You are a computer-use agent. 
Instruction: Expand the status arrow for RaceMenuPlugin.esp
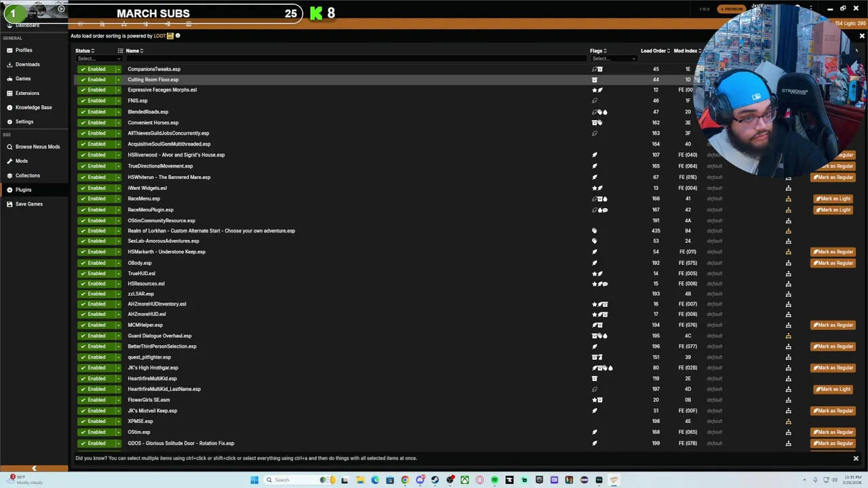118,209
